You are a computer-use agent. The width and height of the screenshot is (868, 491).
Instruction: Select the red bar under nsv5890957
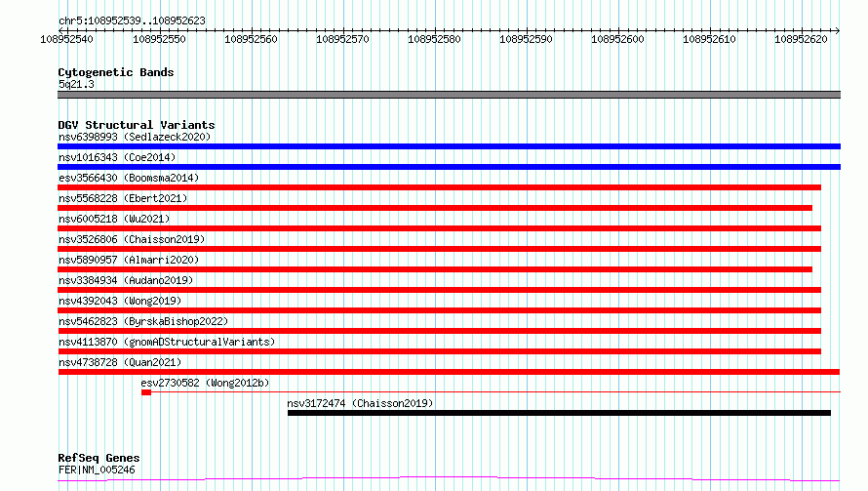tap(435, 269)
